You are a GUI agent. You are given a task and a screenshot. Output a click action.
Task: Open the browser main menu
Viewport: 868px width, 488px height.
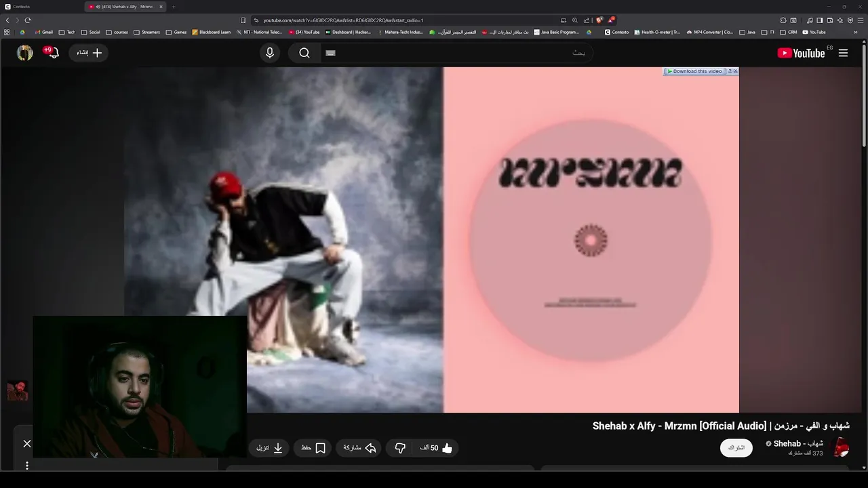(861, 20)
